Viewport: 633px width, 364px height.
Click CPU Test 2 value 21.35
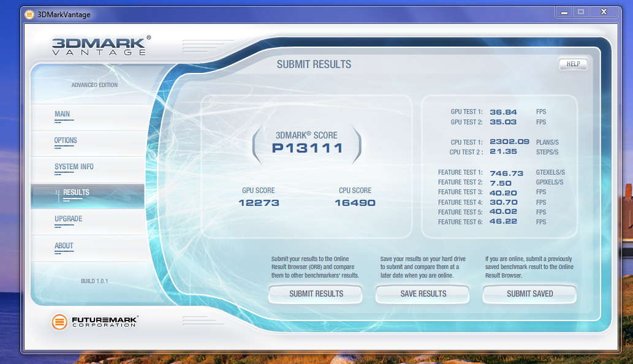point(503,151)
